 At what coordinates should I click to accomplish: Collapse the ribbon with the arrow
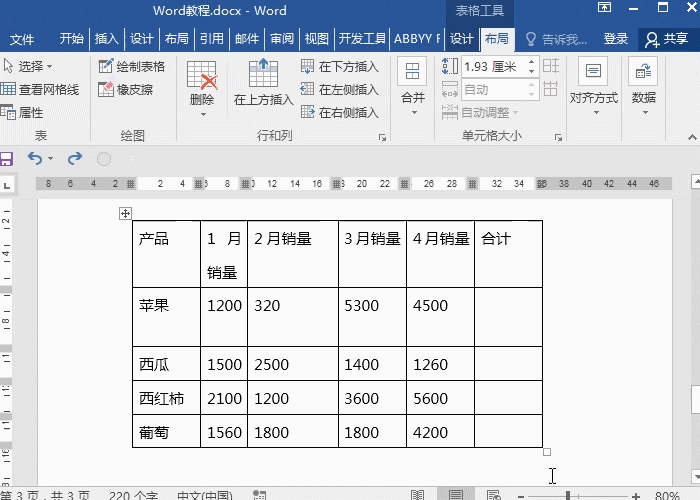point(692,138)
